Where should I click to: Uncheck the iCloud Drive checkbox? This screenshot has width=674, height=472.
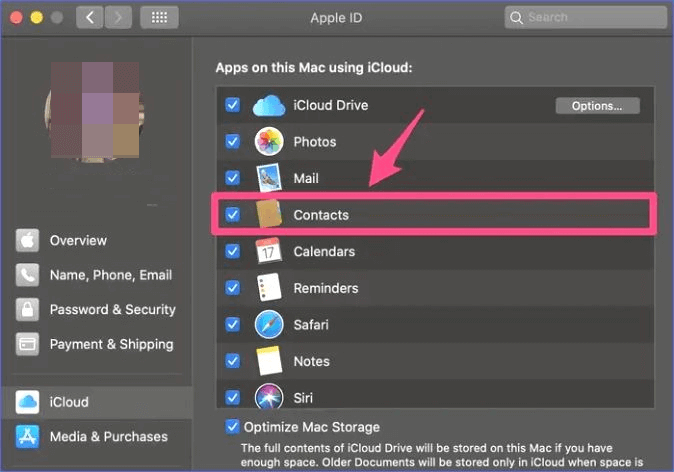pyautogui.click(x=233, y=105)
